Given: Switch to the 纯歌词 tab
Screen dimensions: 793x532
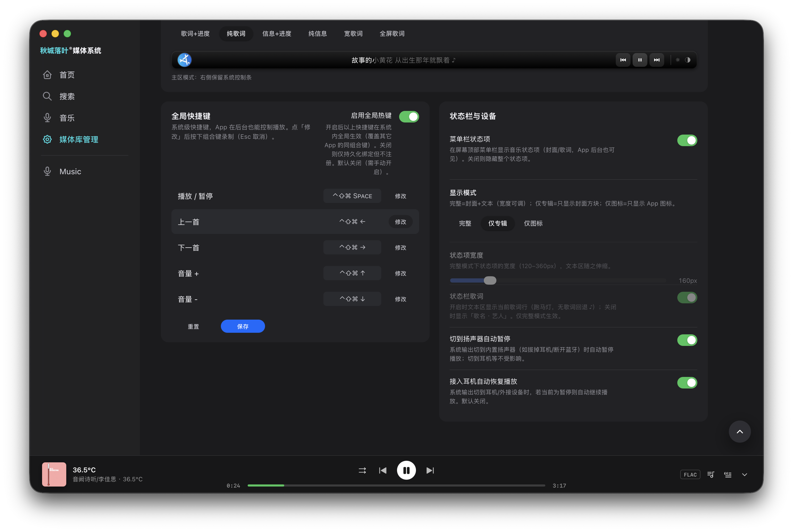Looking at the screenshot, I should coord(236,34).
